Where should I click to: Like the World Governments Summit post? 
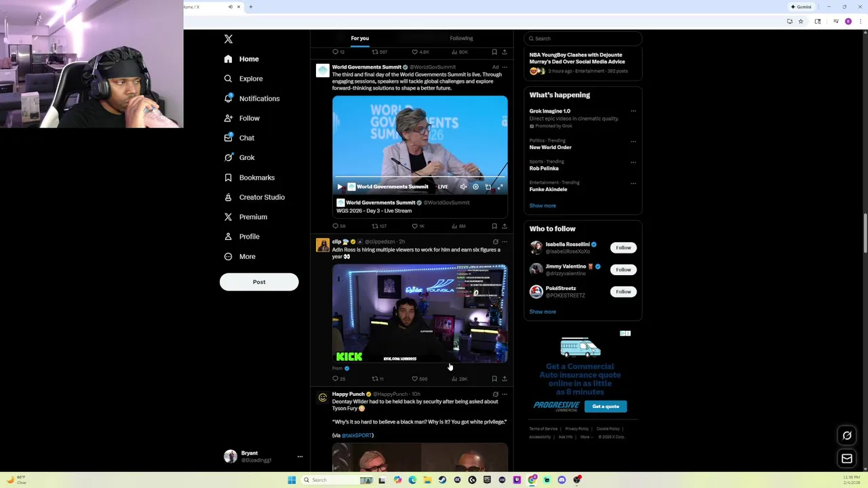point(418,226)
